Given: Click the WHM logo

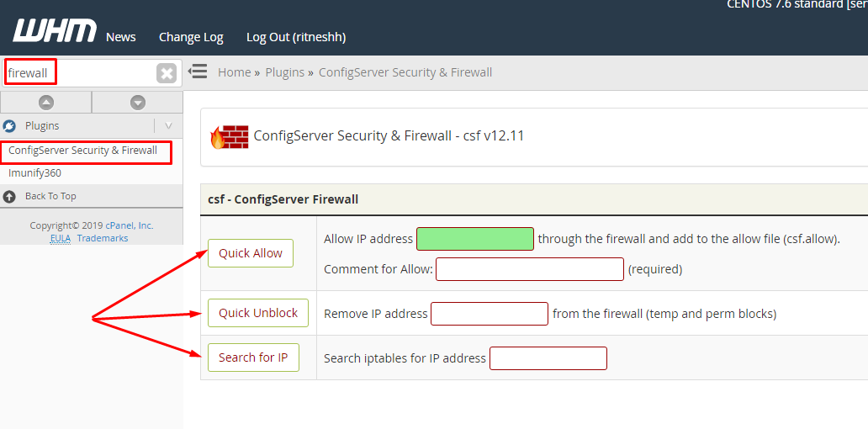Looking at the screenshot, I should (x=54, y=31).
